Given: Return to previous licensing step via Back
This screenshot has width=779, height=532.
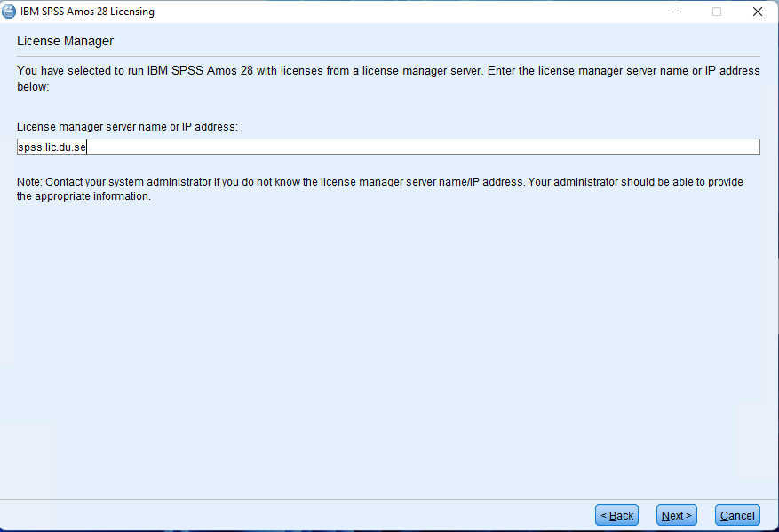Looking at the screenshot, I should coord(616,515).
